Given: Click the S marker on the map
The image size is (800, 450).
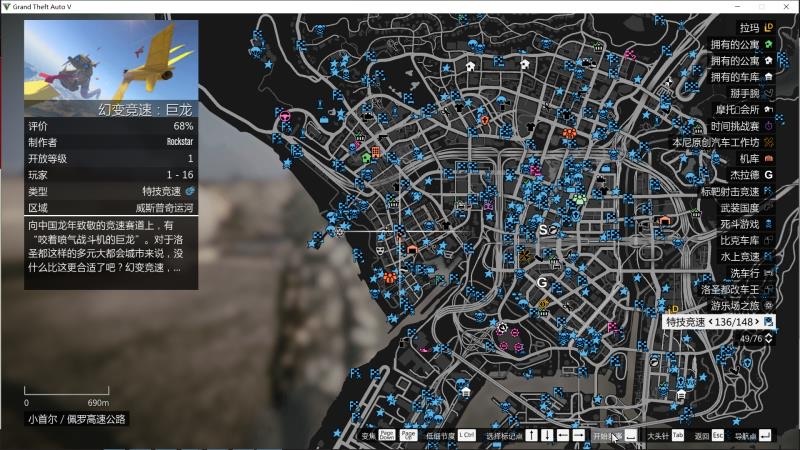Looking at the screenshot, I should 543,230.
